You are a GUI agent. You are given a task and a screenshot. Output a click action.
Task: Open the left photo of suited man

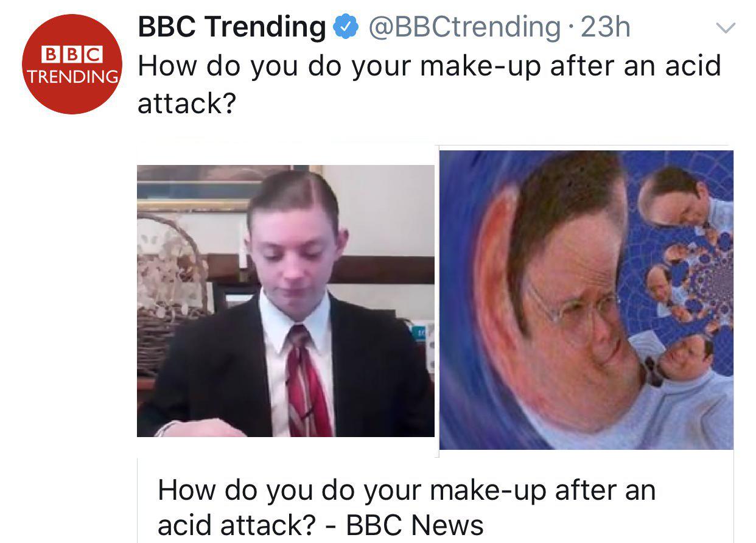point(285,301)
